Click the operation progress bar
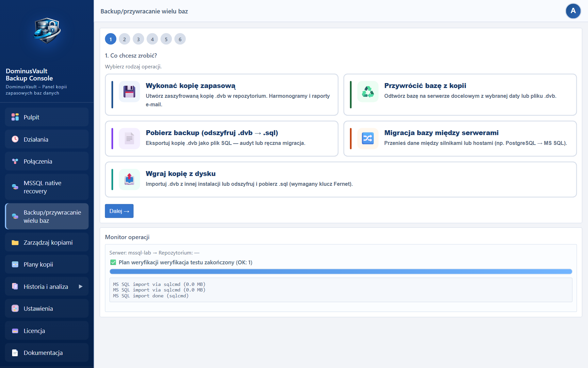 pyautogui.click(x=341, y=272)
